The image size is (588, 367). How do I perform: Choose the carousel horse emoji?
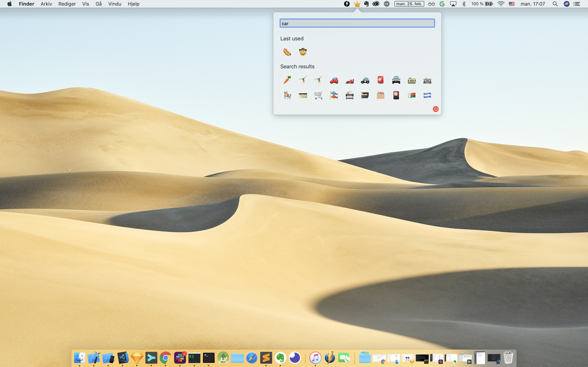287,95
